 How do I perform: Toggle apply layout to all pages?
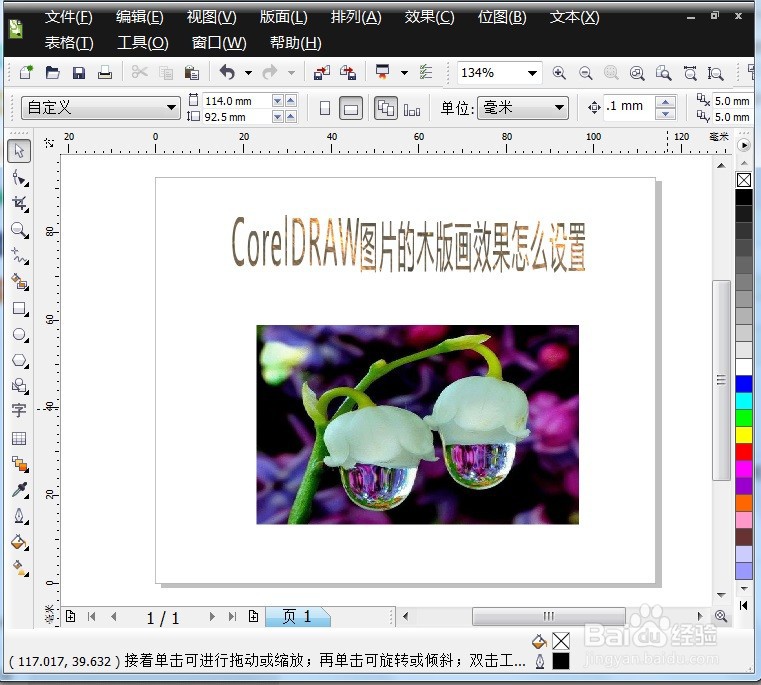(x=386, y=108)
